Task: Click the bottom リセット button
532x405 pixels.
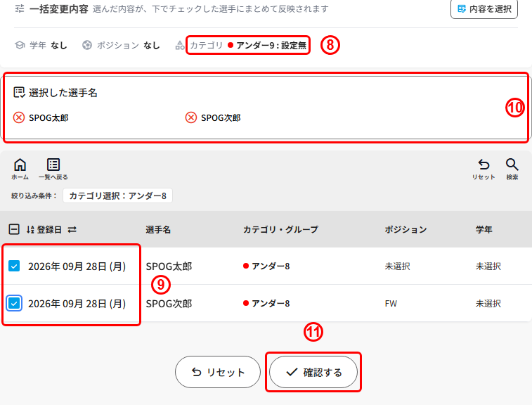Action: (x=218, y=372)
